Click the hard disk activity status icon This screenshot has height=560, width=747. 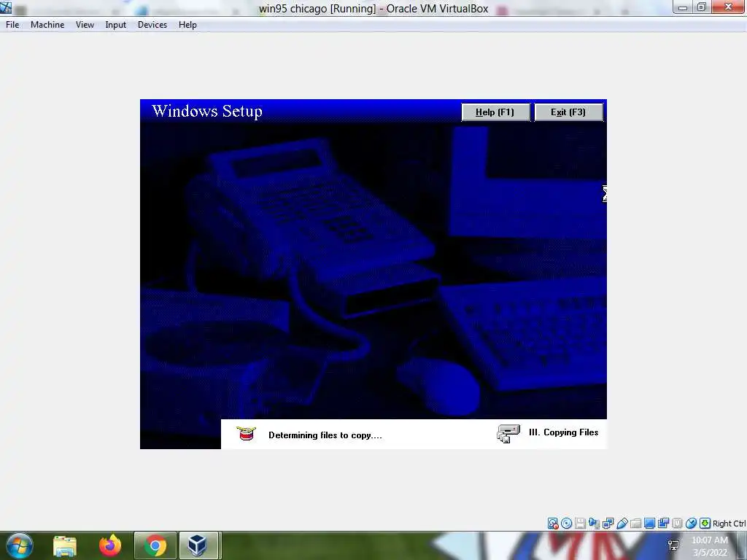[x=553, y=524]
